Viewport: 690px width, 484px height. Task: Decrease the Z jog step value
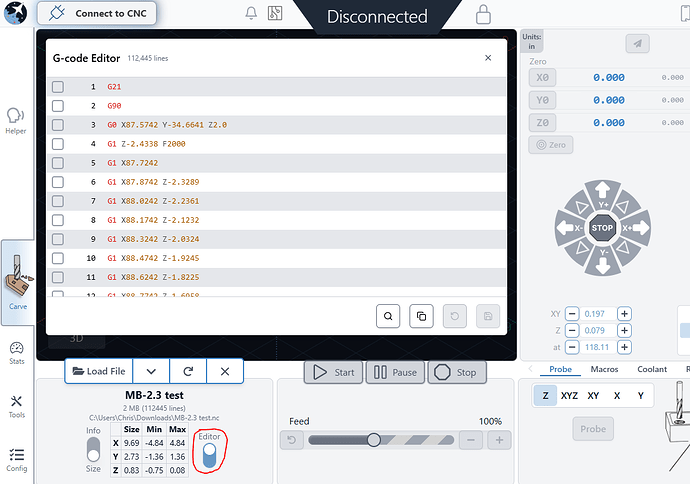click(572, 330)
